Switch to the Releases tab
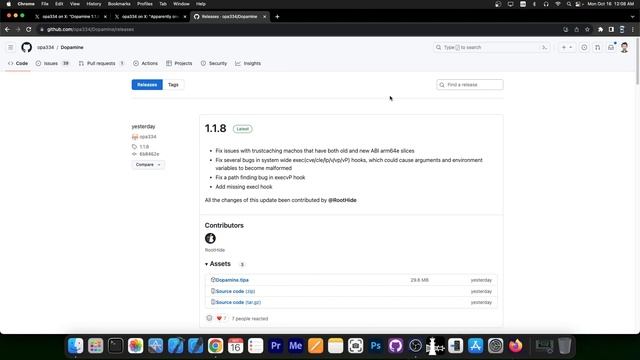 point(147,84)
